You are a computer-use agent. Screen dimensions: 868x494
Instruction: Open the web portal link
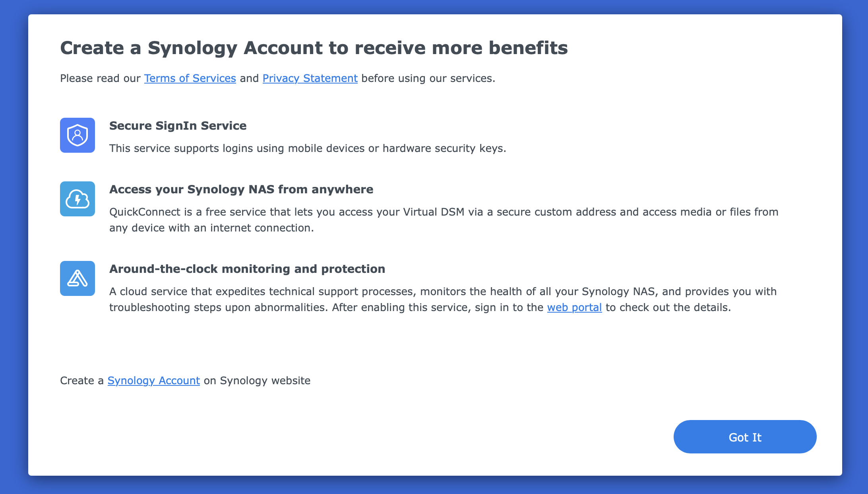tap(574, 307)
